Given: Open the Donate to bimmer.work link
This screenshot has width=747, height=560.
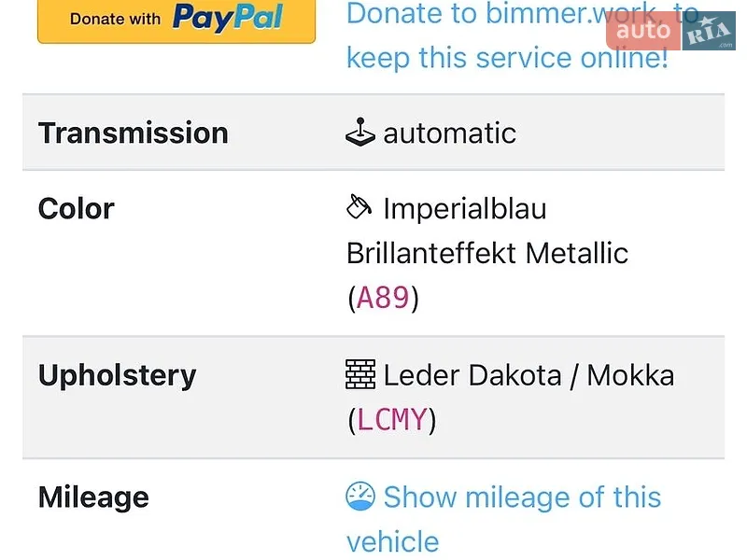Looking at the screenshot, I should tap(523, 35).
